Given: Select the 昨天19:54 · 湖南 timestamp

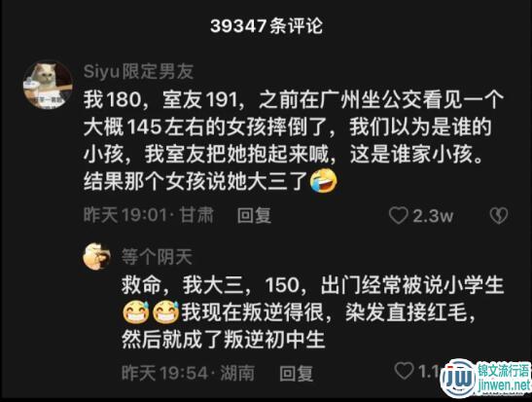Looking at the screenshot, I should click(189, 373).
